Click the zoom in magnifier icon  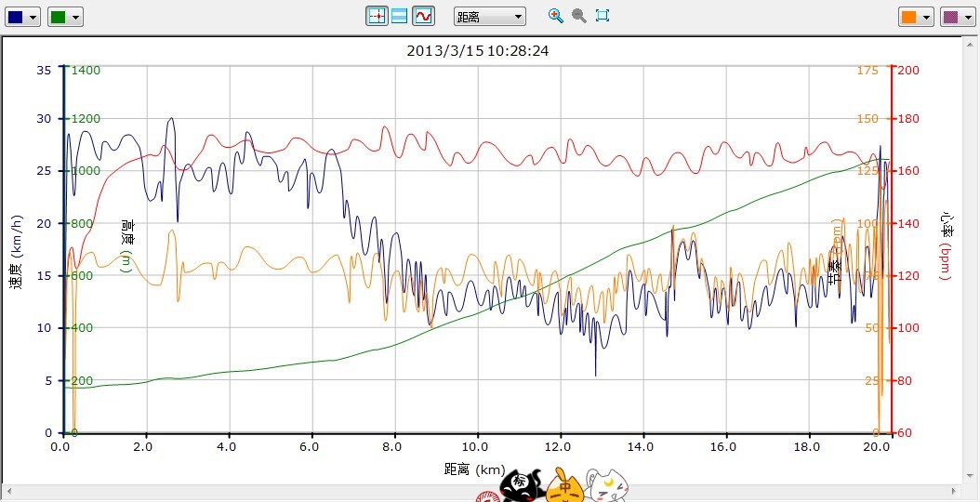(x=556, y=16)
